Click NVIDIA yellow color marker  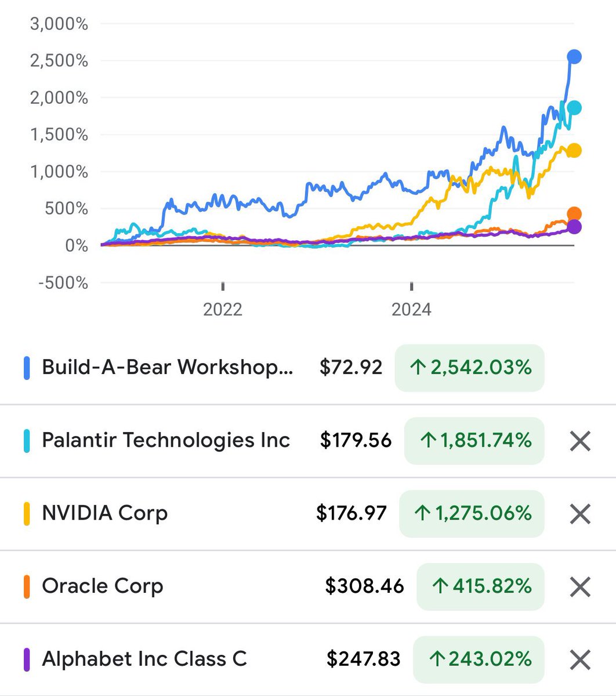[x=27, y=514]
